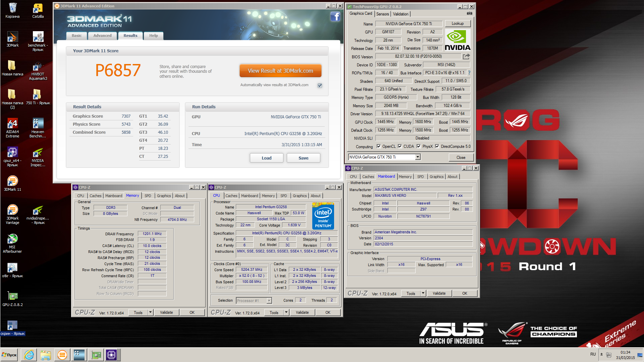
Task: Click the Tools button in CPU tab CPU-Z window
Action: [274, 312]
